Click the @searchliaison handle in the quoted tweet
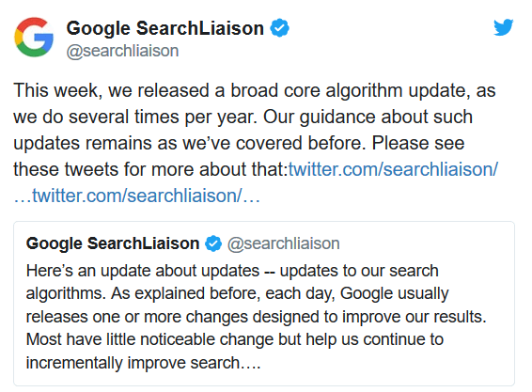Screen dimensions: 532x392 (283, 243)
